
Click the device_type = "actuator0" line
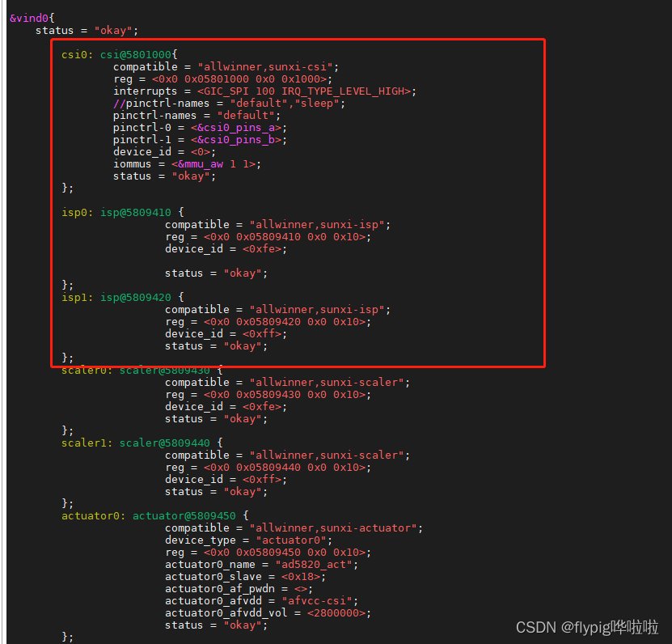click(x=249, y=540)
